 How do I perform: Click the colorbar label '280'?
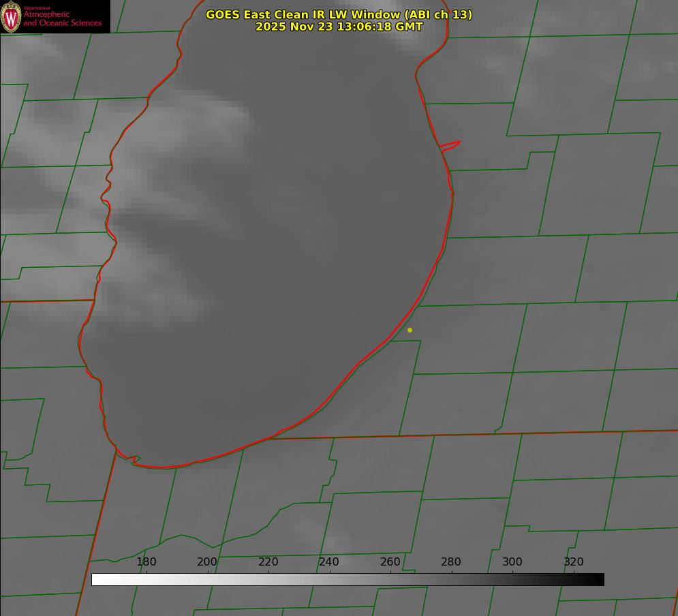point(451,561)
